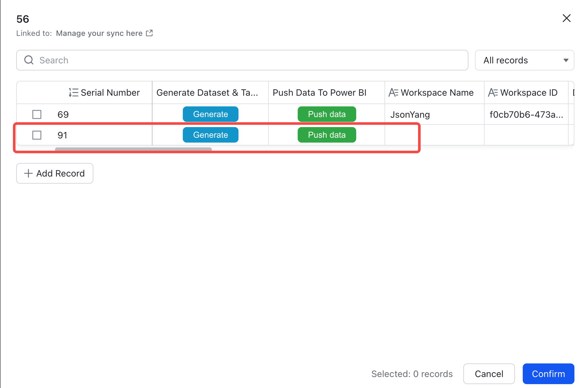Click the Workspace Name text field icon

[x=393, y=93]
